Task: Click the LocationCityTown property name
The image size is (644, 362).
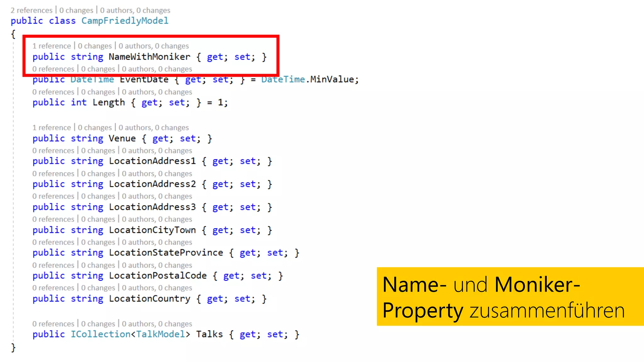Action: coord(153,230)
